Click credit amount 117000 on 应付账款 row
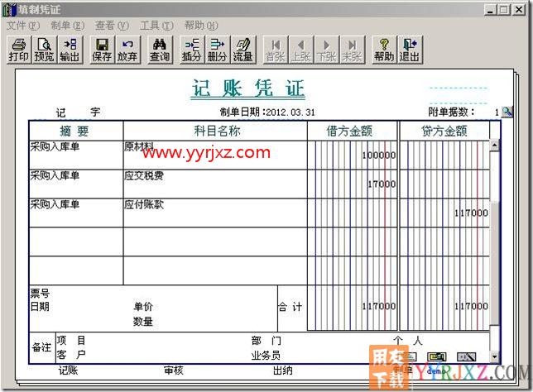Image resolution: width=533 pixels, height=392 pixels. coord(471,213)
